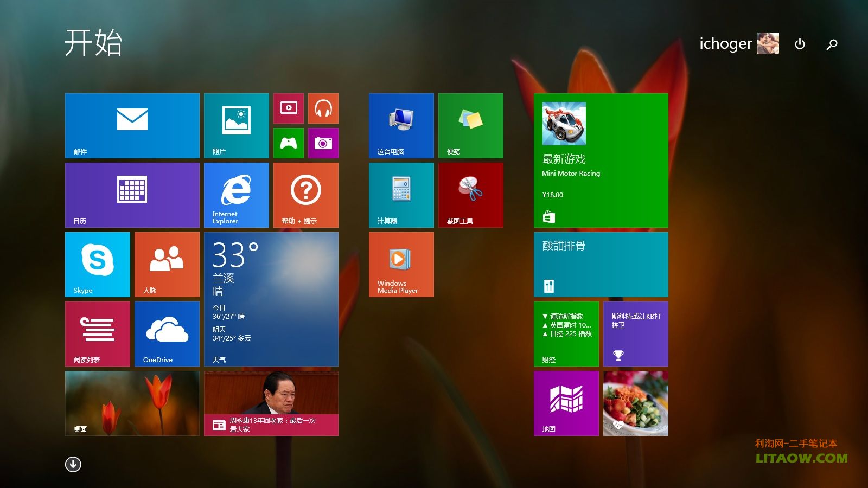
Task: Open Help + Tips (帮助+提示) tile
Action: [x=306, y=195]
